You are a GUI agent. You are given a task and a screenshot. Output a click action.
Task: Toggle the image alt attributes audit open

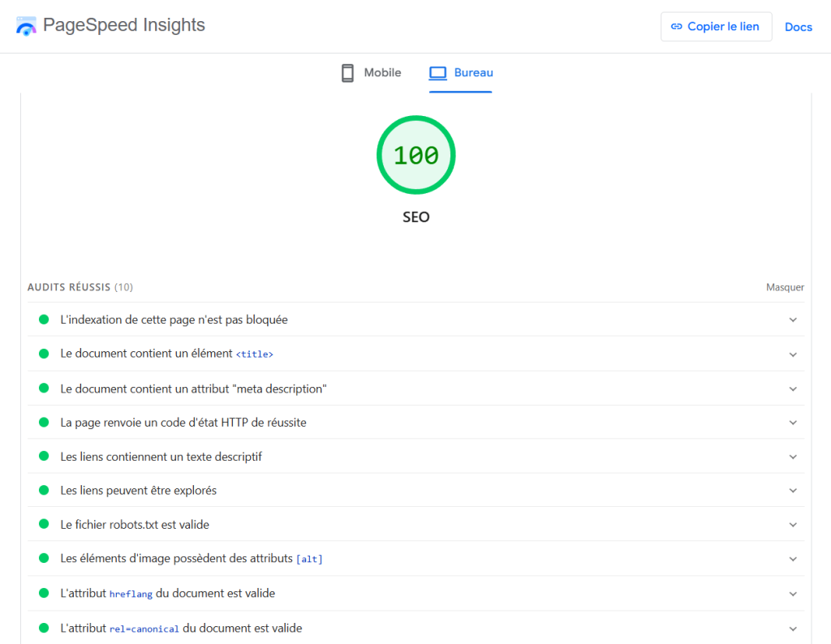point(793,558)
